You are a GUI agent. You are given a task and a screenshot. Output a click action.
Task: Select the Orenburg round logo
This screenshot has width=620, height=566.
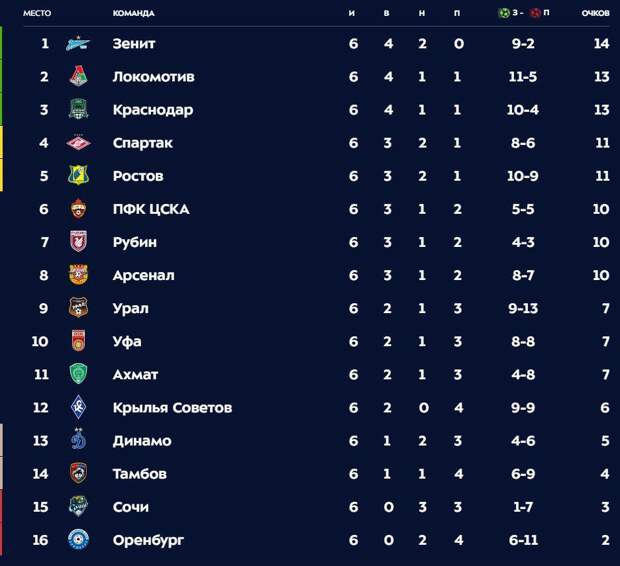[78, 539]
